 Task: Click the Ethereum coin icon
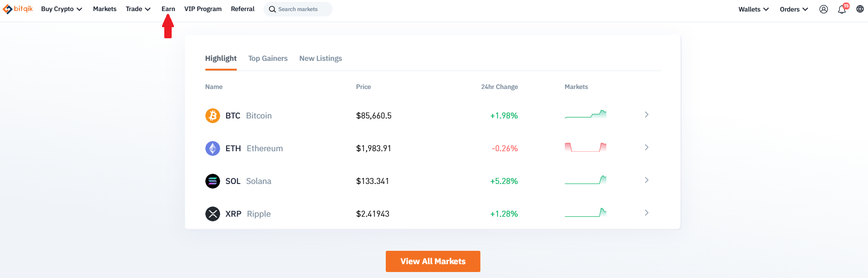pyautogui.click(x=213, y=148)
